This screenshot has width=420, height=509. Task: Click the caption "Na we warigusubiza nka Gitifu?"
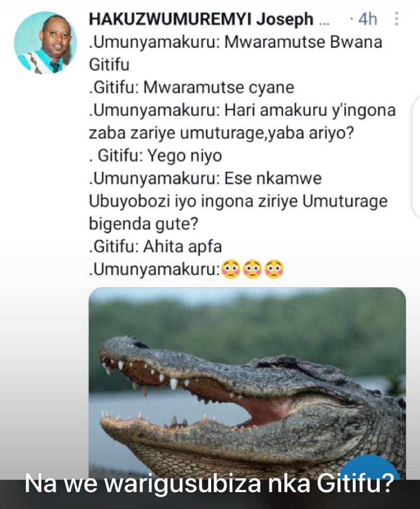210,484
